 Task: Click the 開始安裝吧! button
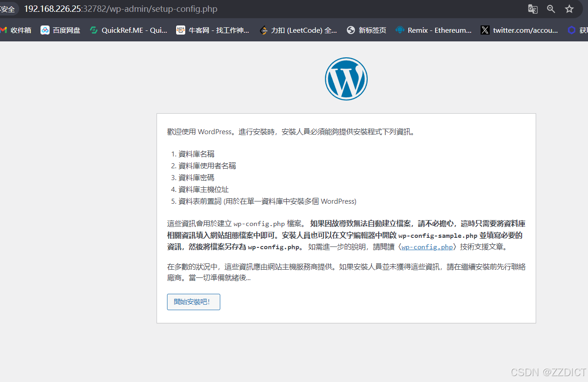(193, 302)
